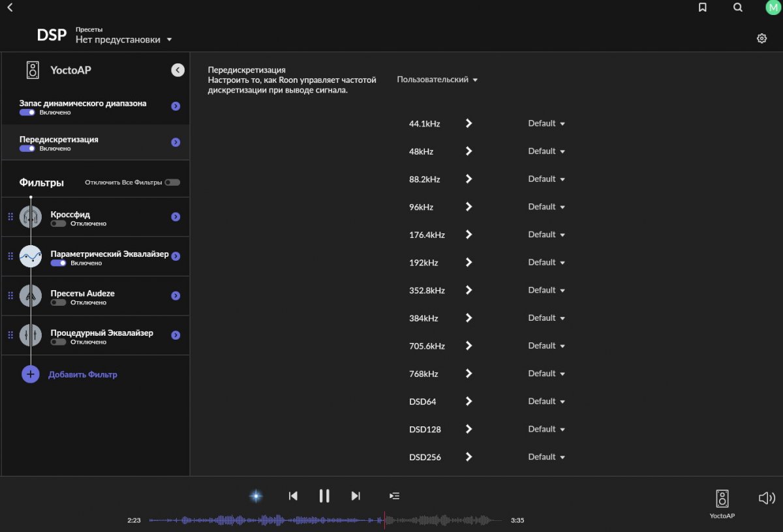Grab the Параметрический Эквалайзер drag handle
This screenshot has height=532, width=783.
tap(10, 256)
